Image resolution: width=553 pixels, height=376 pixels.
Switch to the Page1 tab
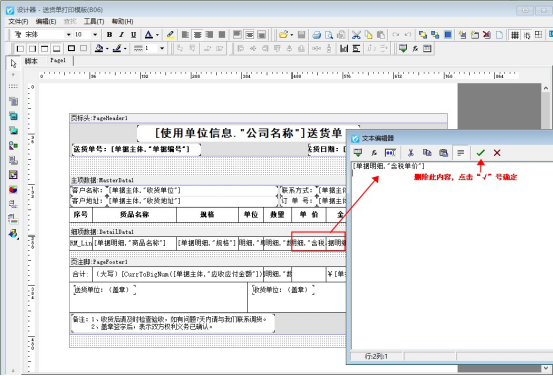pos(58,61)
